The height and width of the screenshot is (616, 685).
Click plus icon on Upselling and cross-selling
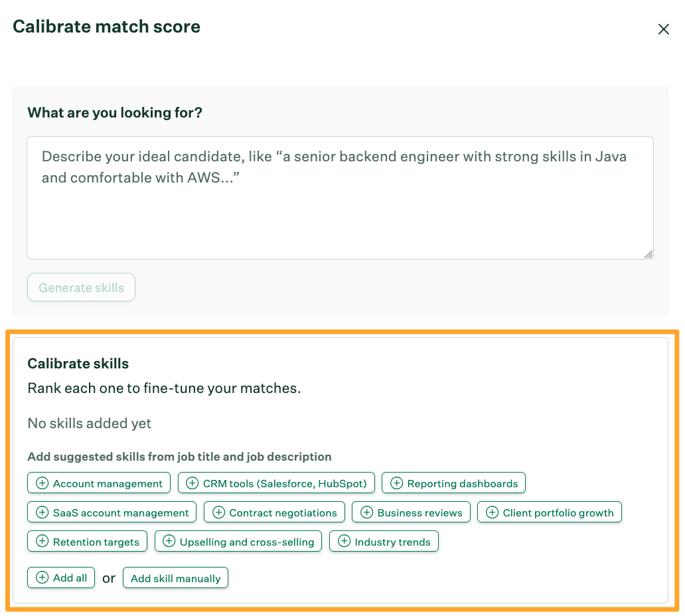pyautogui.click(x=169, y=542)
